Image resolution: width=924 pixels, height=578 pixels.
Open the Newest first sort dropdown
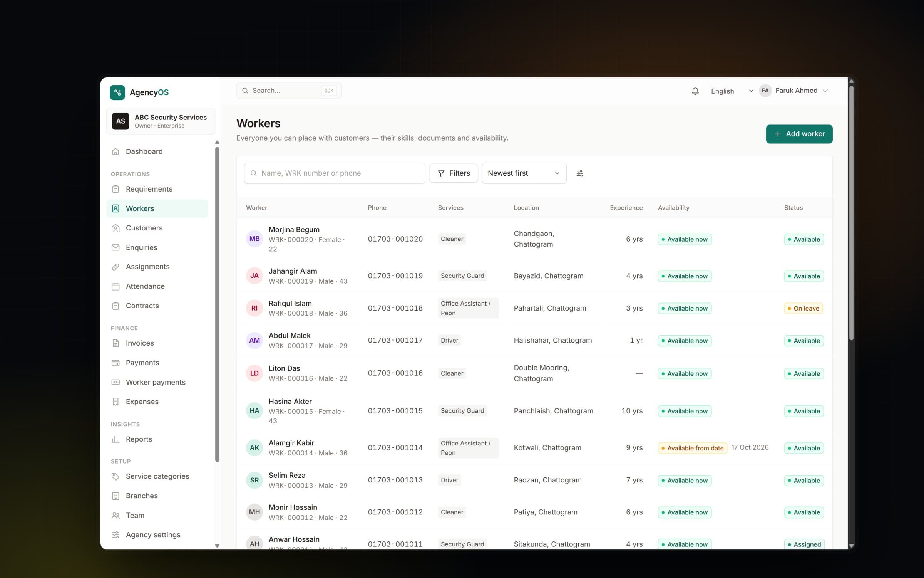[524, 173]
